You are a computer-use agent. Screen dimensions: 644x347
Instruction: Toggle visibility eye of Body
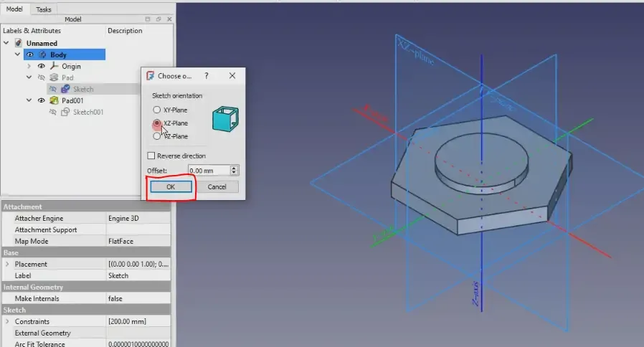click(30, 54)
